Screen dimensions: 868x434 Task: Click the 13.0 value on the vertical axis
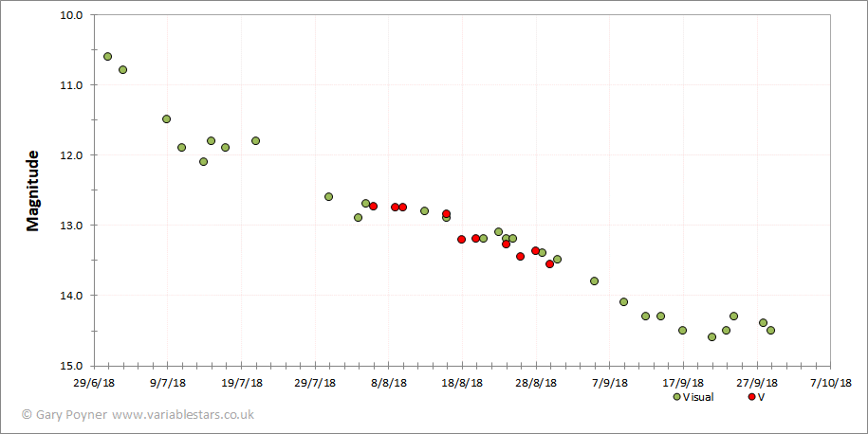pyautogui.click(x=71, y=226)
